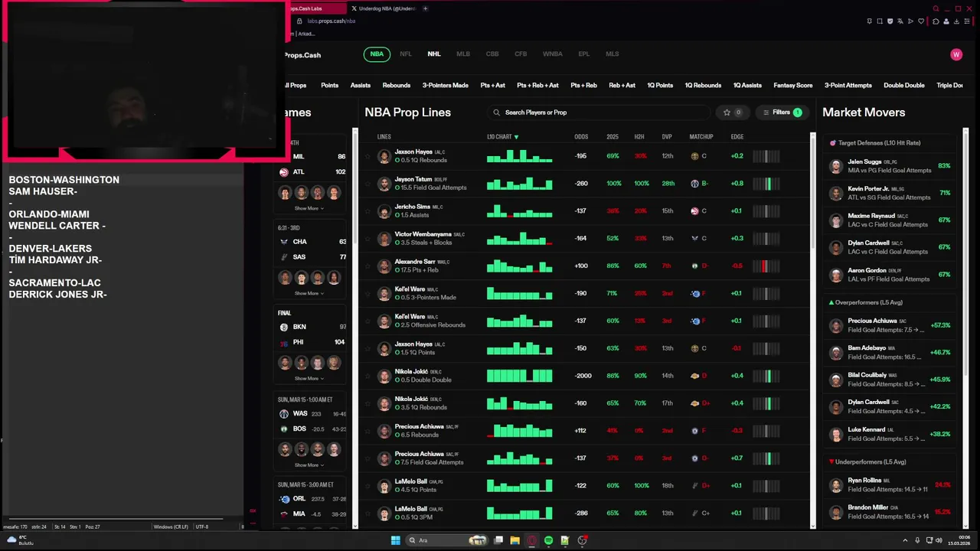Switch to the NFL league tab
The width and height of the screenshot is (980, 551).
[x=406, y=54]
